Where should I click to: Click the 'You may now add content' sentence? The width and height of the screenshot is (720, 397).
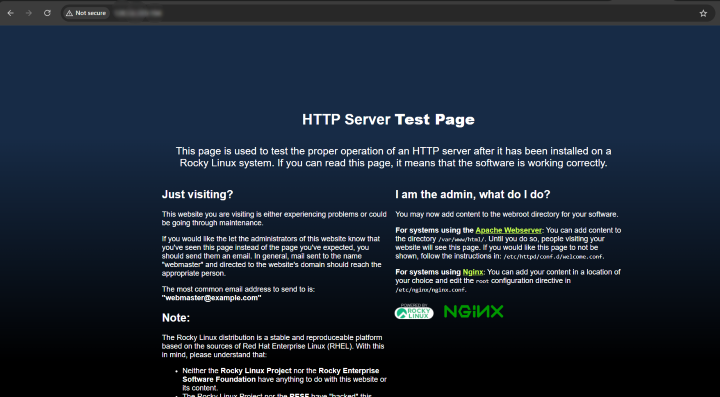tap(507, 214)
